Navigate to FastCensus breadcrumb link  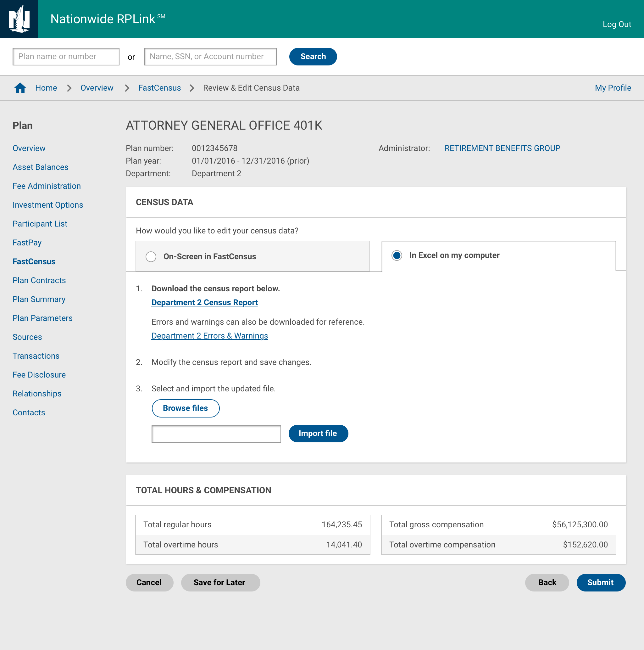coord(159,88)
